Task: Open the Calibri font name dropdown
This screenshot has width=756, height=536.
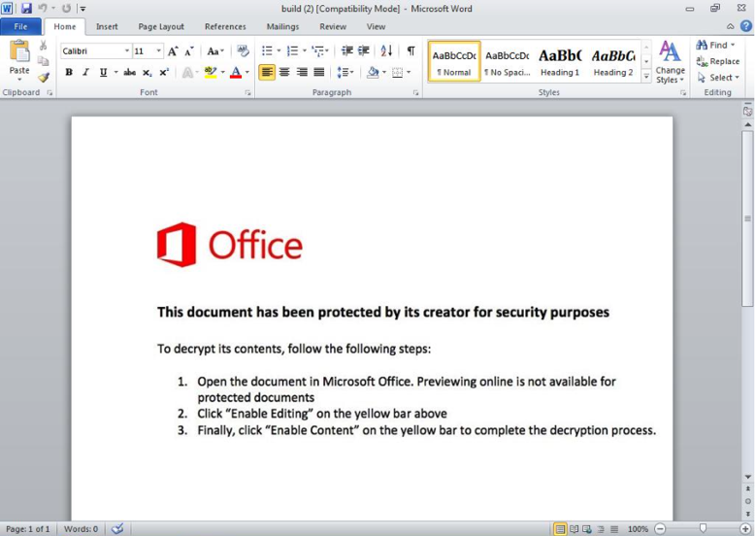Action: click(127, 51)
